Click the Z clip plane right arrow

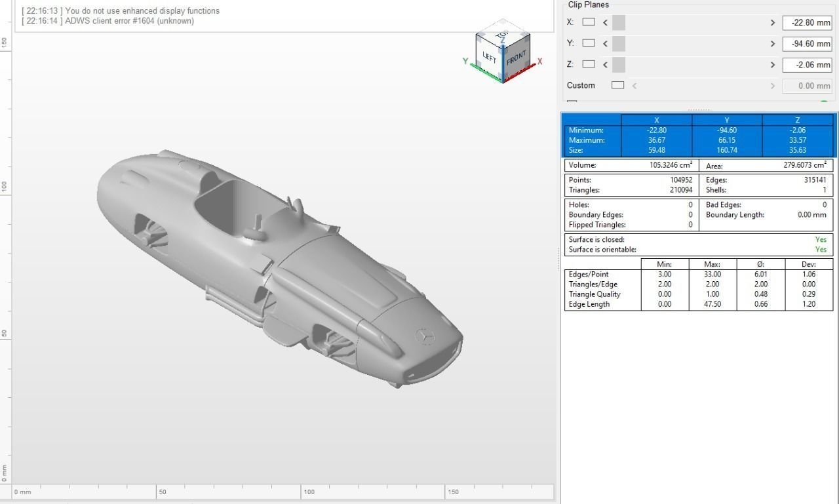tap(773, 64)
